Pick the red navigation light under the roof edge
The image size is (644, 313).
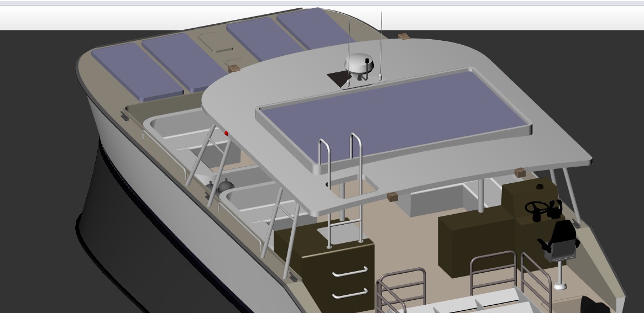226,133
